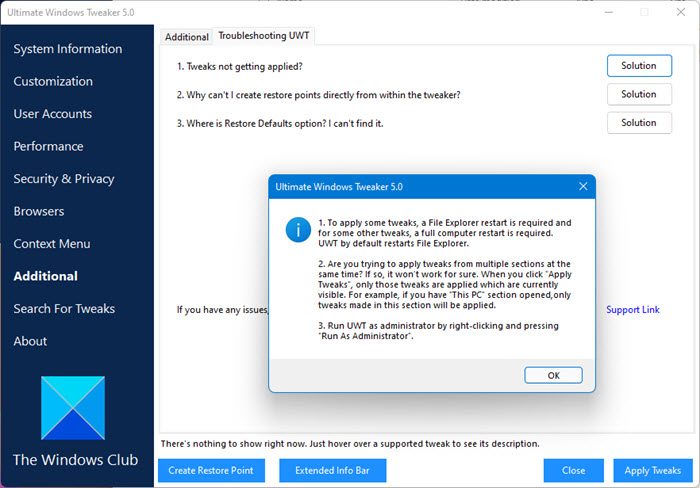The height and width of the screenshot is (488, 700).
Task: Click the blue info icon in dialog
Action: [298, 230]
